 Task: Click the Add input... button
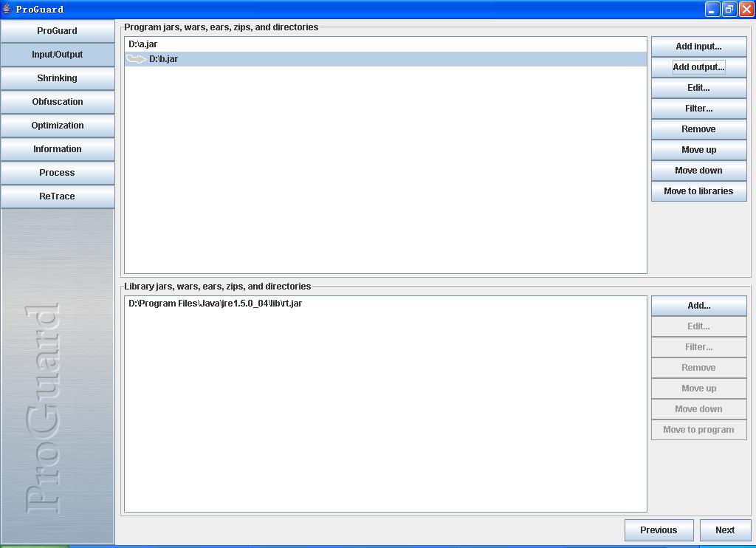pos(698,47)
